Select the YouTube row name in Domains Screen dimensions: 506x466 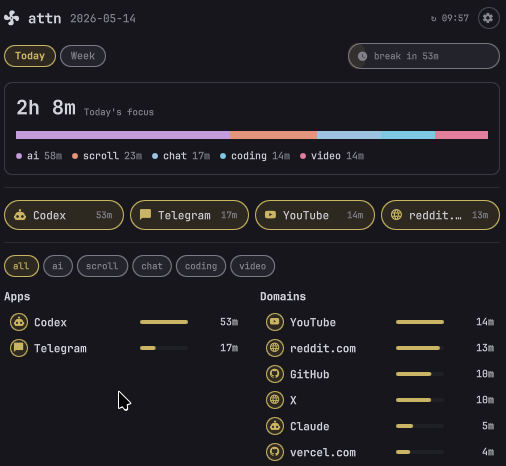click(x=313, y=322)
